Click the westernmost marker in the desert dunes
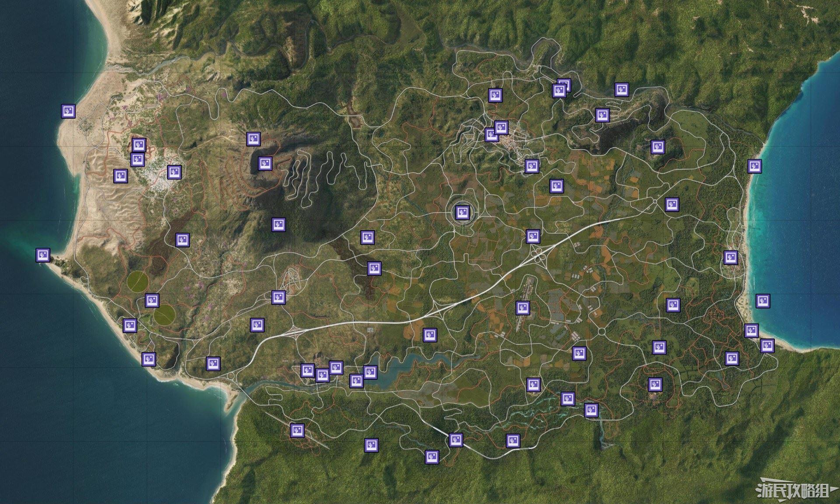The height and width of the screenshot is (504, 840). (120, 176)
